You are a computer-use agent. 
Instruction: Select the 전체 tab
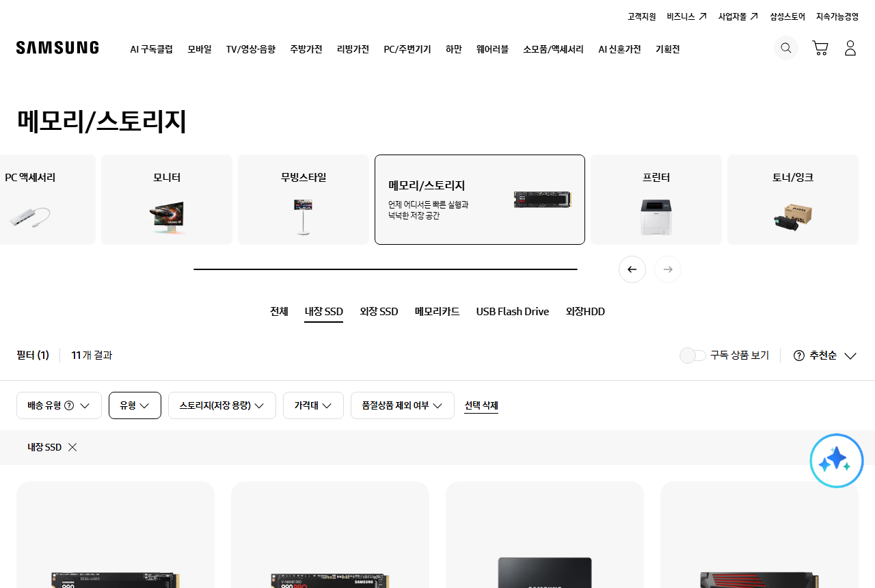pyautogui.click(x=279, y=312)
